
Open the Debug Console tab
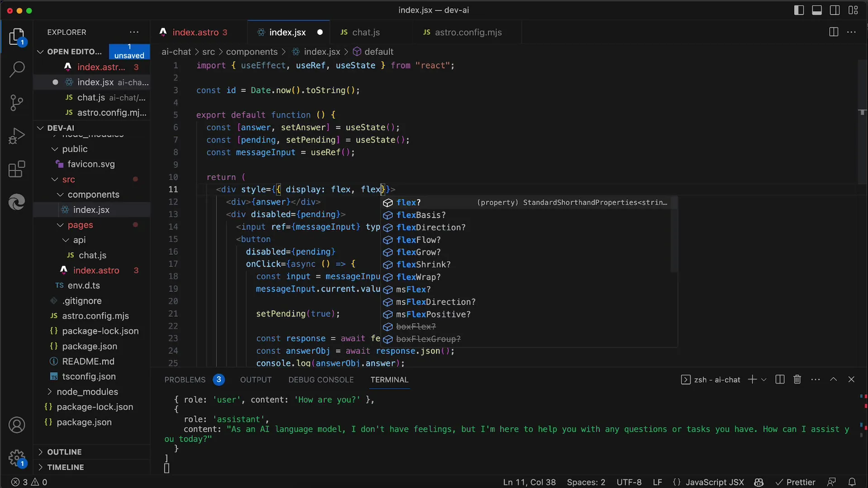click(x=321, y=379)
